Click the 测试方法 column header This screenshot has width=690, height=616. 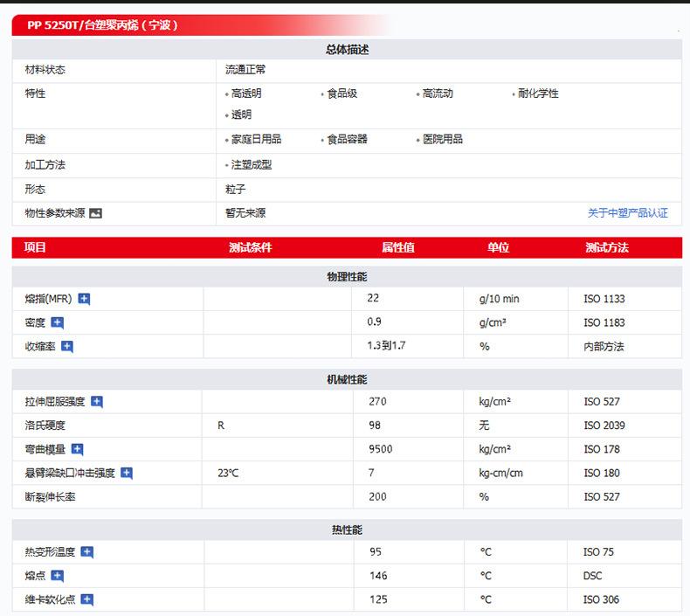tap(606, 247)
